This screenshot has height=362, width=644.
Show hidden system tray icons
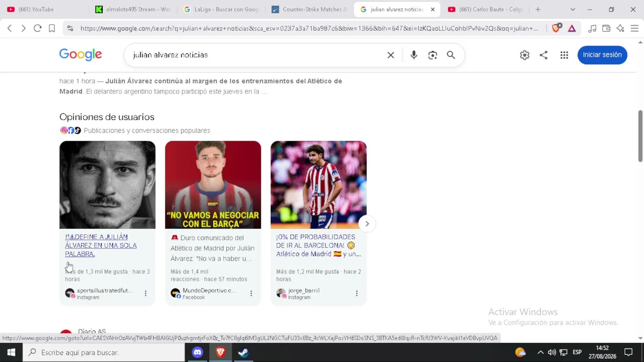(x=540, y=352)
